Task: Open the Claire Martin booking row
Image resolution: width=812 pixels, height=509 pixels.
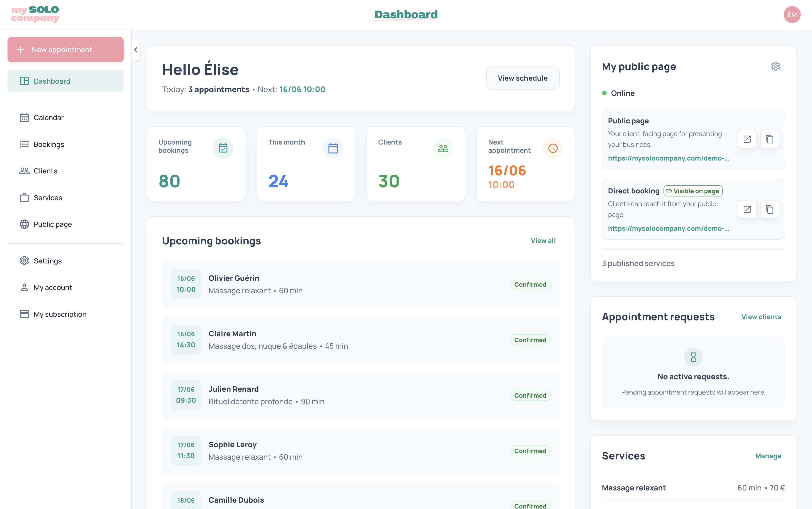Action: coord(361,340)
